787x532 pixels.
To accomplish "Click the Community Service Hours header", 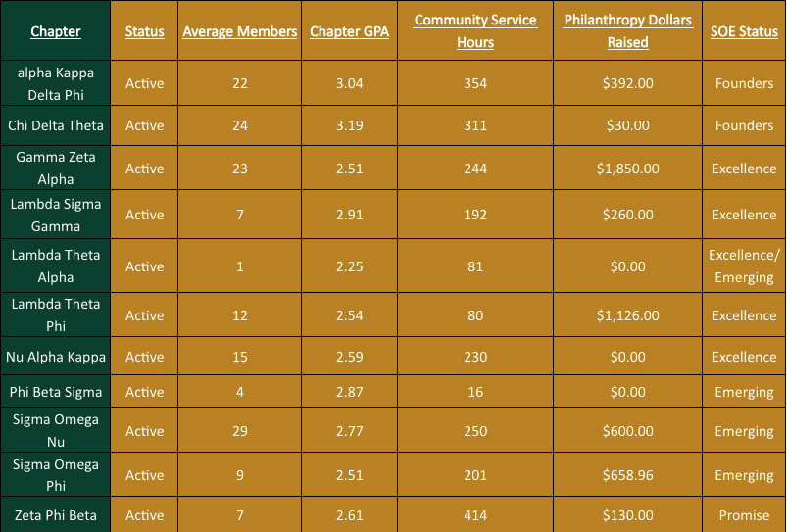I will click(475, 31).
